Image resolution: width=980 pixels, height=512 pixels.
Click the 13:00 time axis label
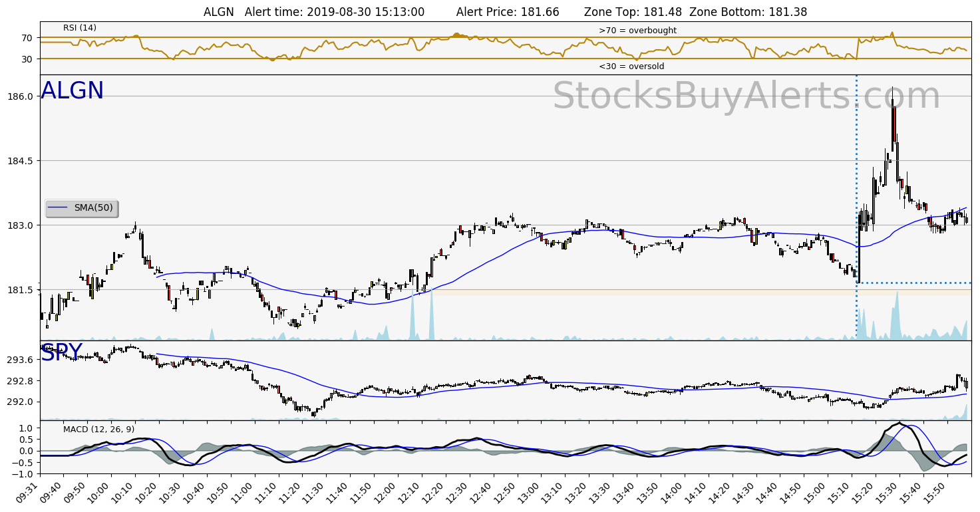[530, 491]
